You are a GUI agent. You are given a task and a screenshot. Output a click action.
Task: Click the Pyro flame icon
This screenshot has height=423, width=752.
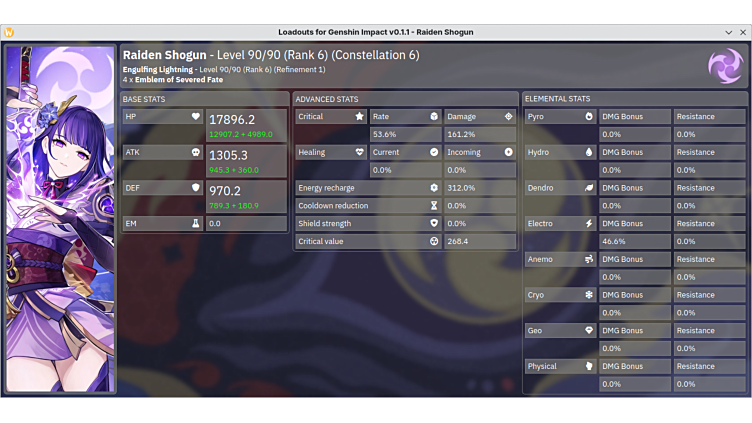point(589,117)
